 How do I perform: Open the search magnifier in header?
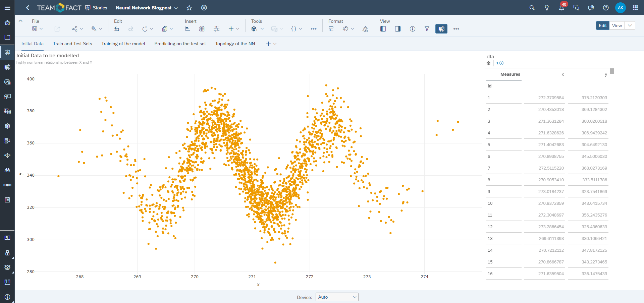[x=532, y=8]
